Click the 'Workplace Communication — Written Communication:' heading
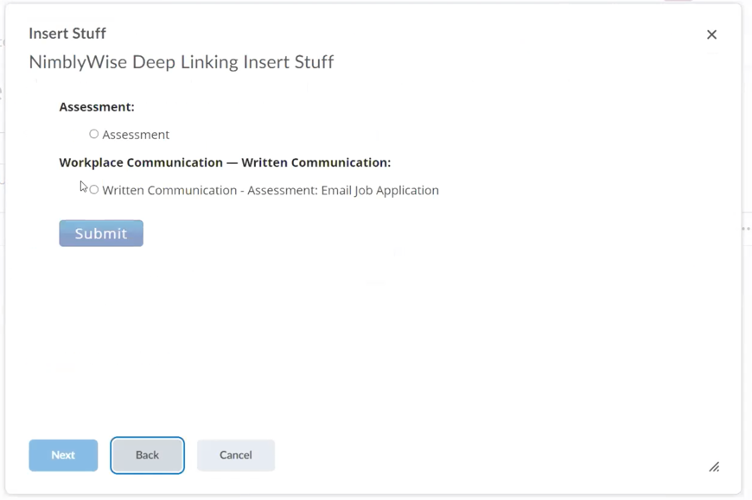The width and height of the screenshot is (752, 500). pyautogui.click(x=225, y=163)
